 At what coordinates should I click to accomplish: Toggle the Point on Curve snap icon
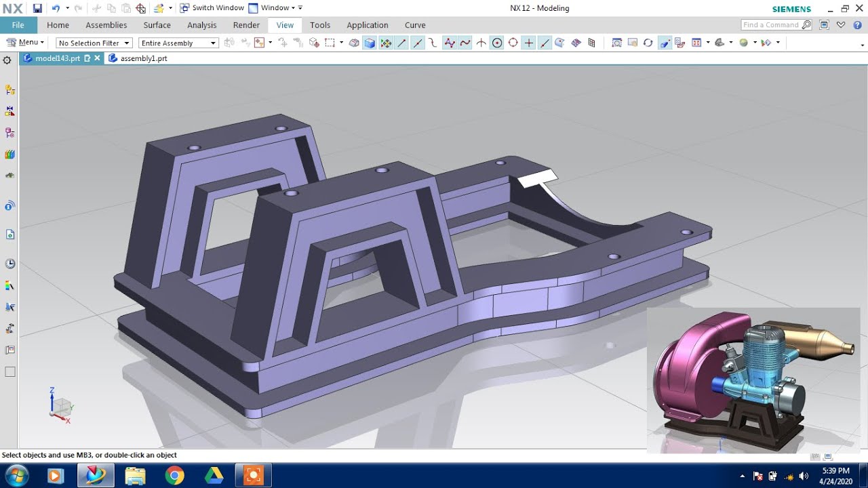(x=545, y=43)
